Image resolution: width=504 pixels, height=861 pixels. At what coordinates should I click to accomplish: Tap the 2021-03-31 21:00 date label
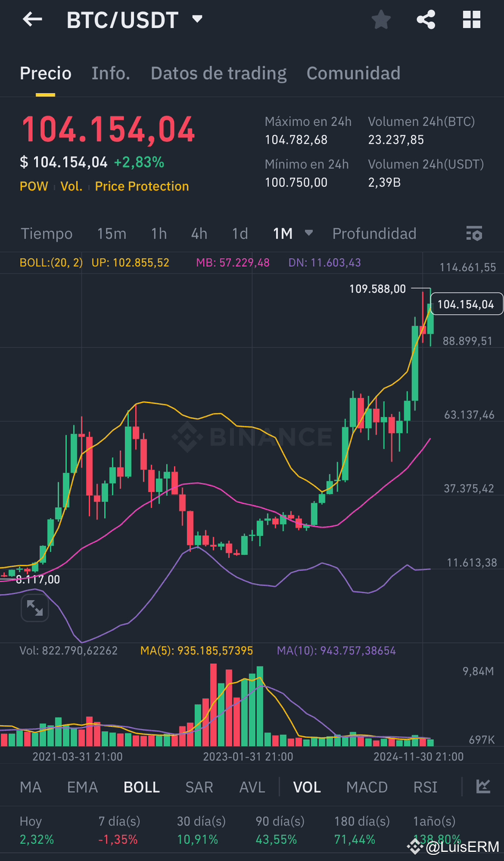pos(77,757)
